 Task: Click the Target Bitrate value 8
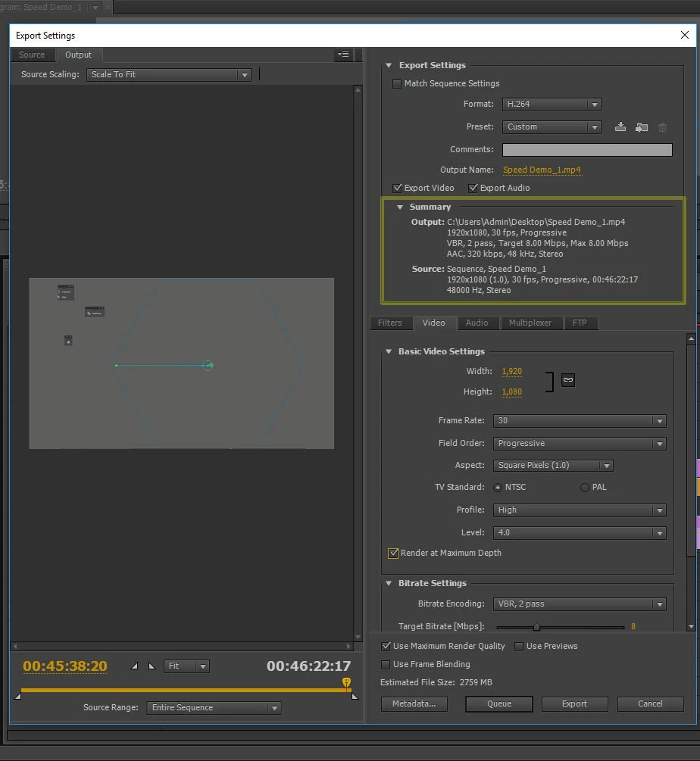click(x=633, y=626)
